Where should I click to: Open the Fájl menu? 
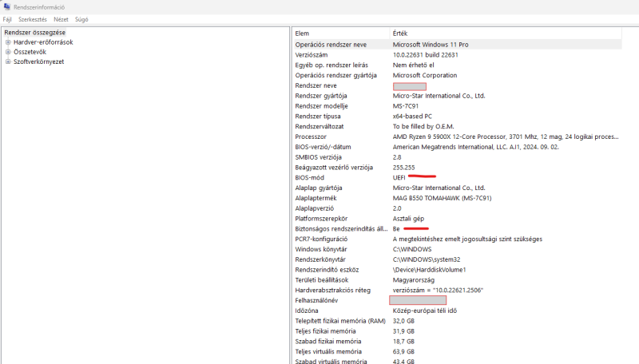[x=7, y=19]
